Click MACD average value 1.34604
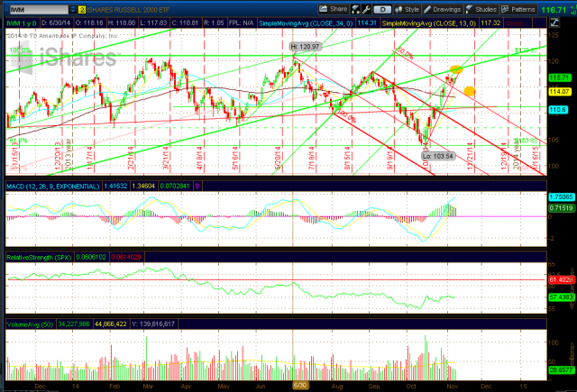 [x=143, y=186]
